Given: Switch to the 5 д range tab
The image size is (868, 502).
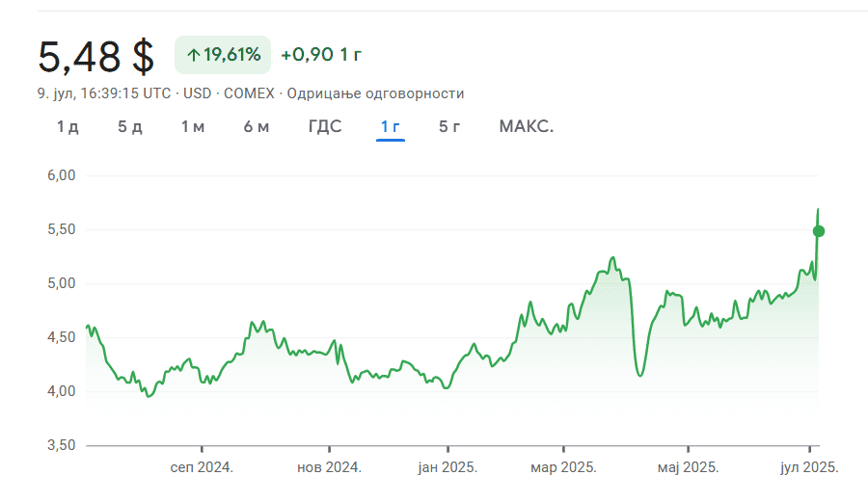Looking at the screenshot, I should click(130, 127).
